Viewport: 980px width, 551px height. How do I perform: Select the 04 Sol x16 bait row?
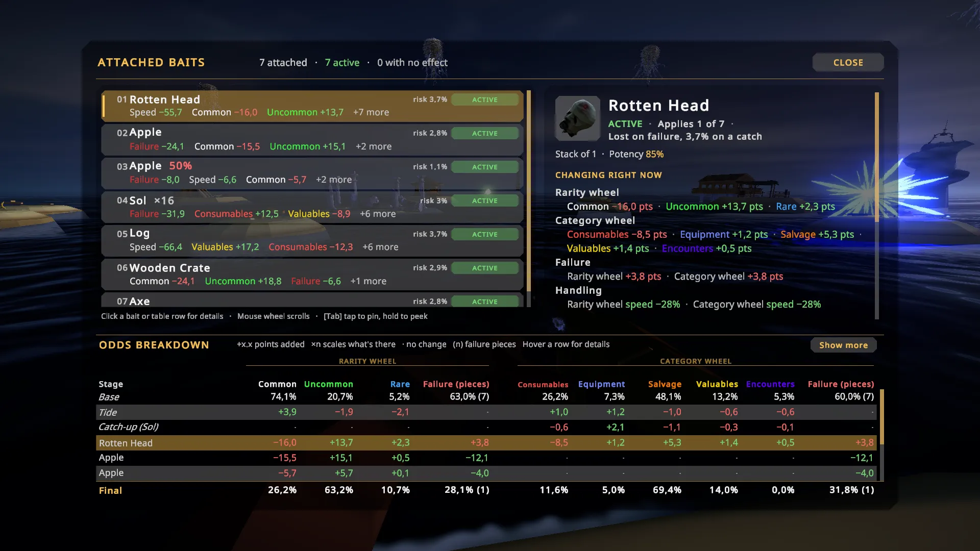click(312, 207)
